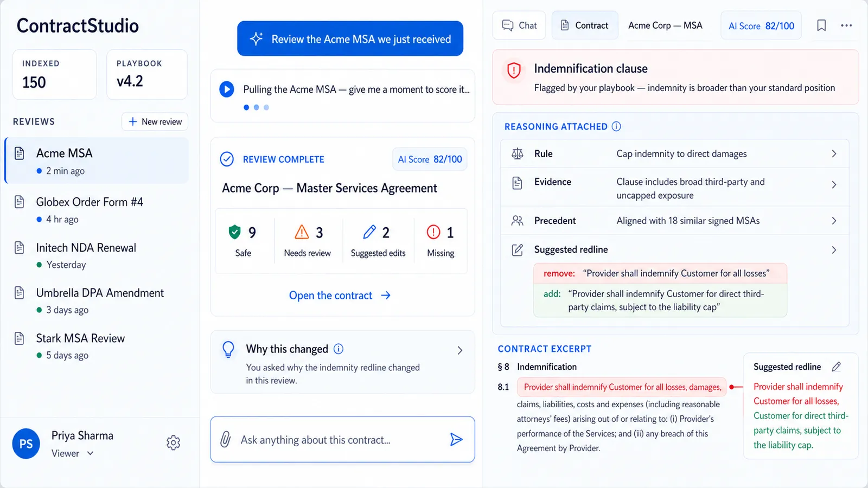
Task: Open the Umbrella DPA Amendment review
Action: [97, 301]
